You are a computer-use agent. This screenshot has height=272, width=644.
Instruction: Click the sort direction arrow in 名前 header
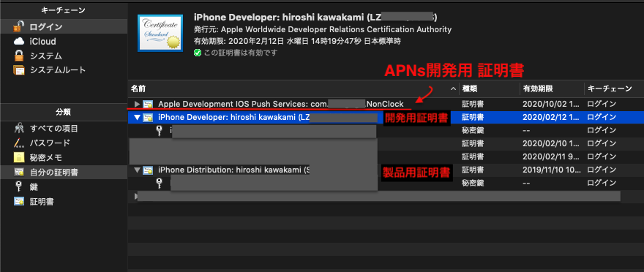tap(453, 88)
